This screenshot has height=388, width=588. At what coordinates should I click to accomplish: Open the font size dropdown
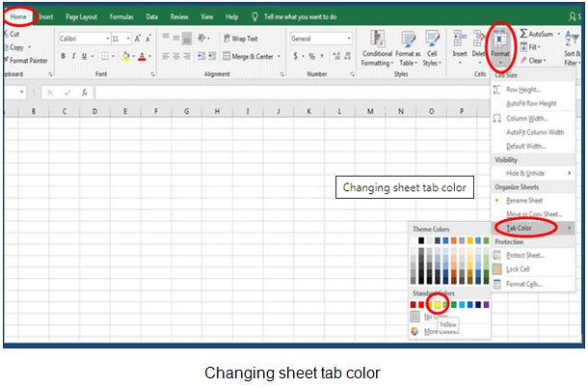(x=128, y=39)
